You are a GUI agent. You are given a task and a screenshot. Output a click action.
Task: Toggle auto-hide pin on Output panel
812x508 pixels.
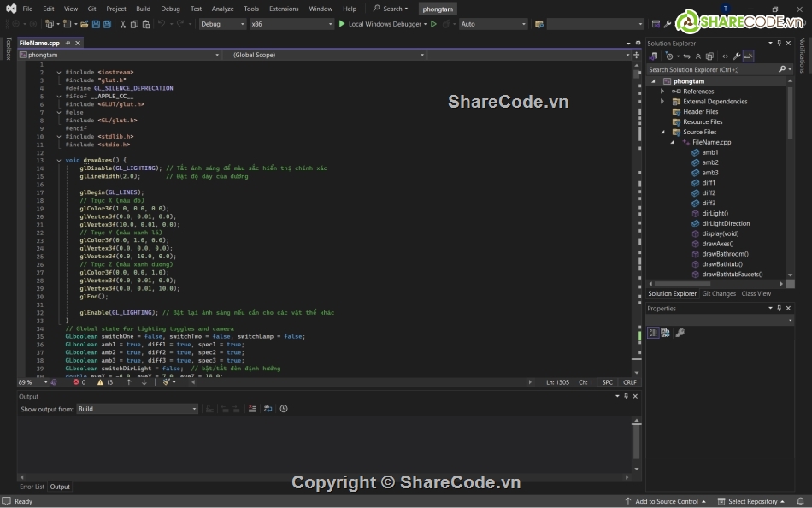coord(626,396)
